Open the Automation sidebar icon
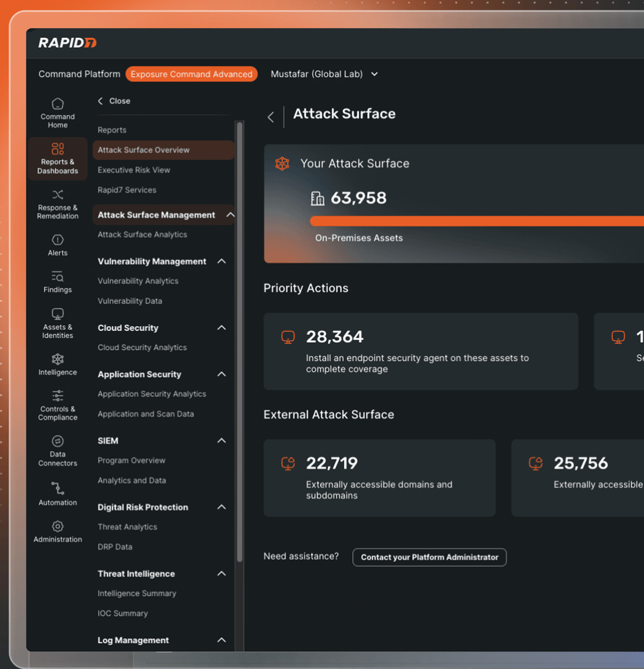Image resolution: width=644 pixels, height=669 pixels. 58,494
